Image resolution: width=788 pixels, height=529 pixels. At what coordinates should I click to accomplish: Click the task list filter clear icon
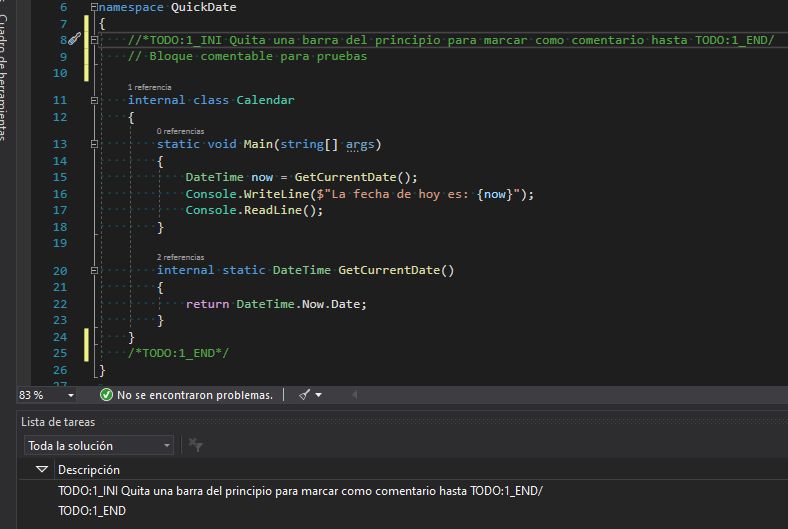[195, 445]
